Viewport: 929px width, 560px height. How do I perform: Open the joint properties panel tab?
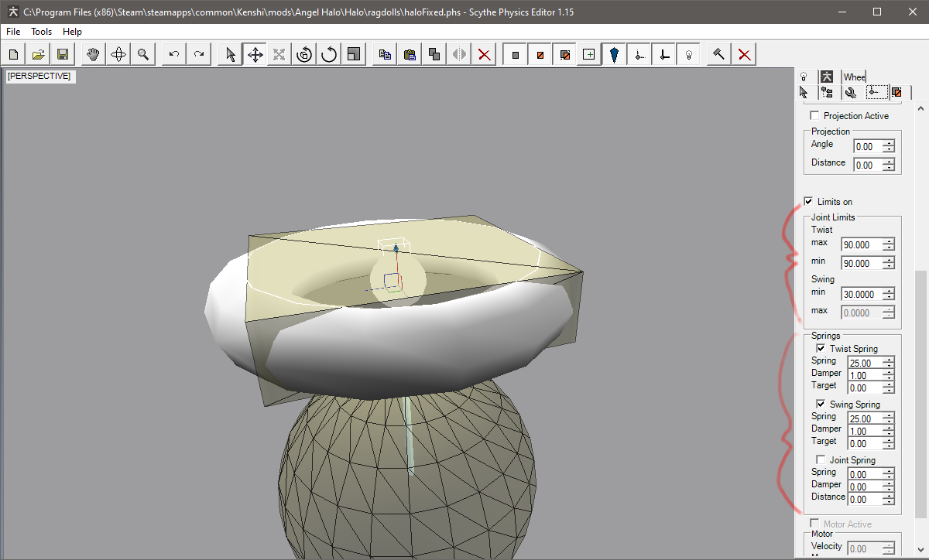coord(876,91)
